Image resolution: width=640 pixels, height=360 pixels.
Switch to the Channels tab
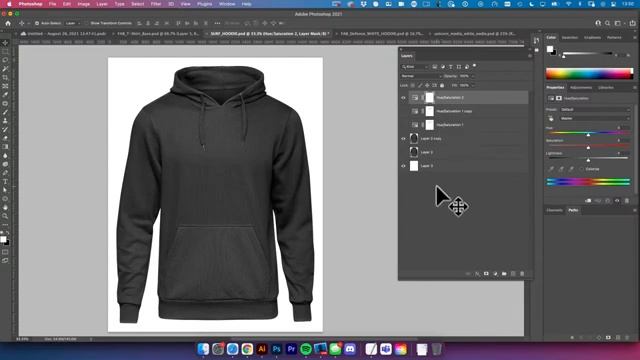(554, 210)
